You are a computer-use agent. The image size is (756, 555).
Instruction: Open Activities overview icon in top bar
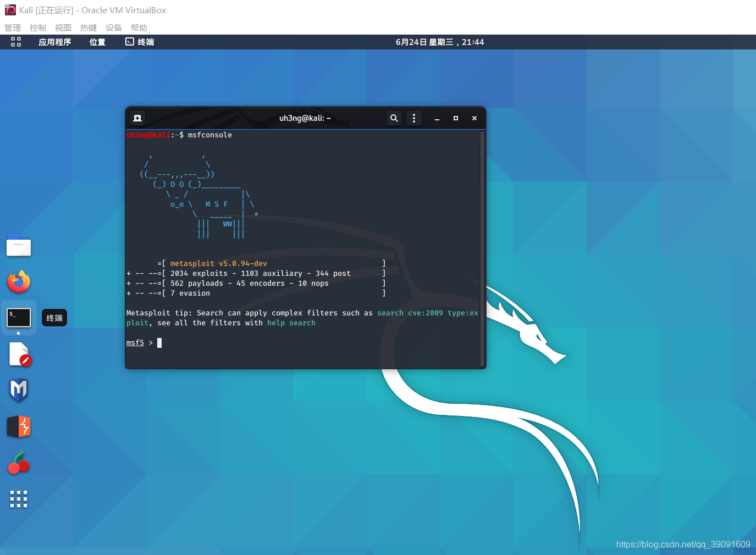pyautogui.click(x=16, y=42)
